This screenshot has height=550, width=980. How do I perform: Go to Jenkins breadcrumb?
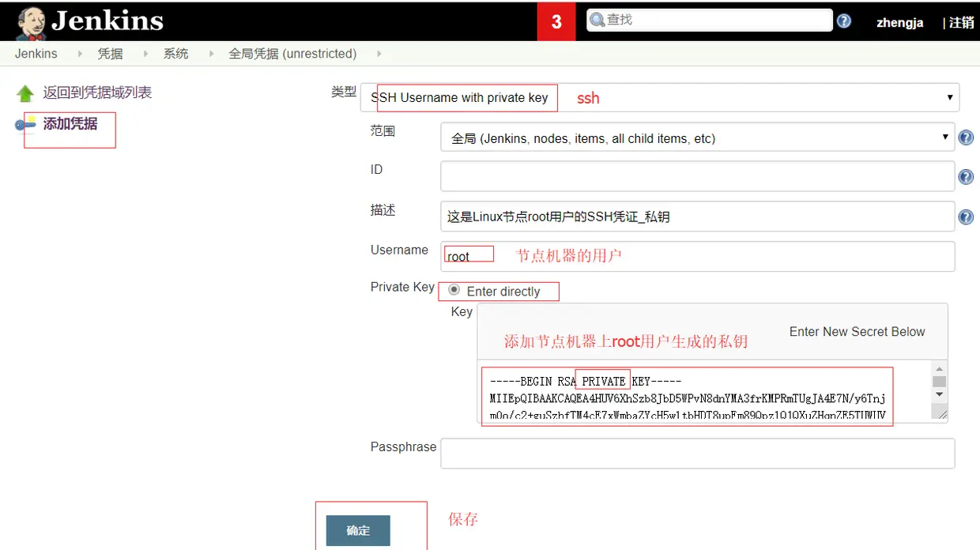[36, 54]
